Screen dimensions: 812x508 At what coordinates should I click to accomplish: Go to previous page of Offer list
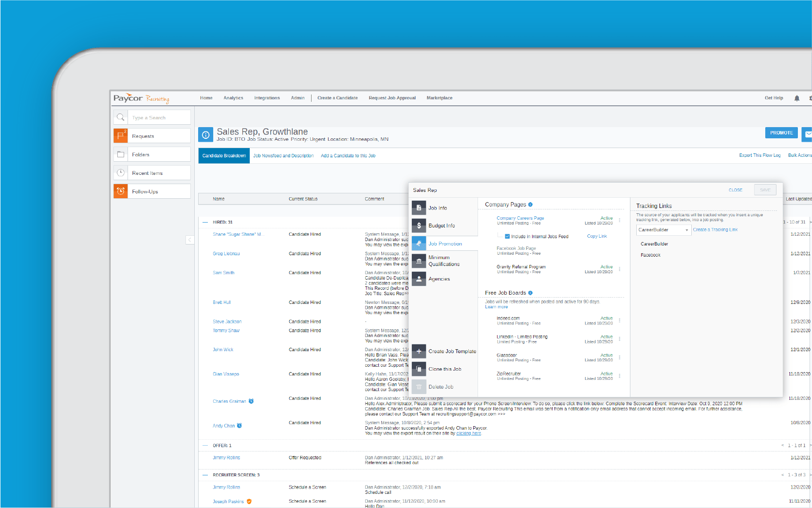pos(783,446)
